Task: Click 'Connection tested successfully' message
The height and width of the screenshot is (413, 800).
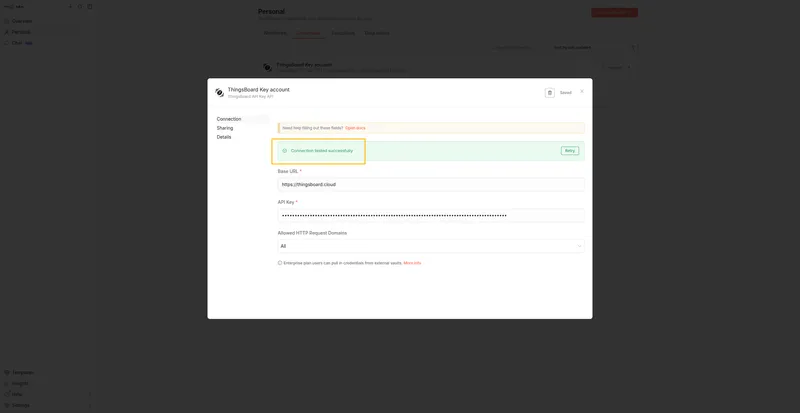Action: coord(321,151)
